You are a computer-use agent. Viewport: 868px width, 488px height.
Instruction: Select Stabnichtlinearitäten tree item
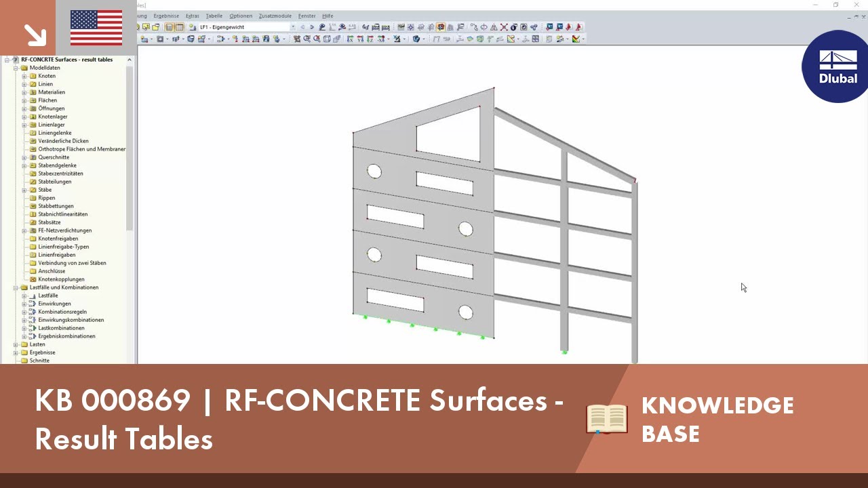pos(62,214)
